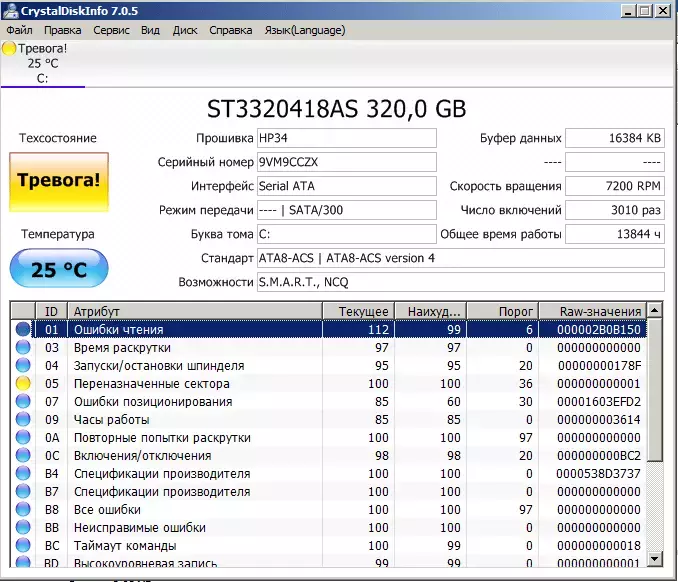Viewport: 678px width, 582px height.
Task: Click the disk model title ST3320418AS 320,0 GB
Action: (336, 109)
